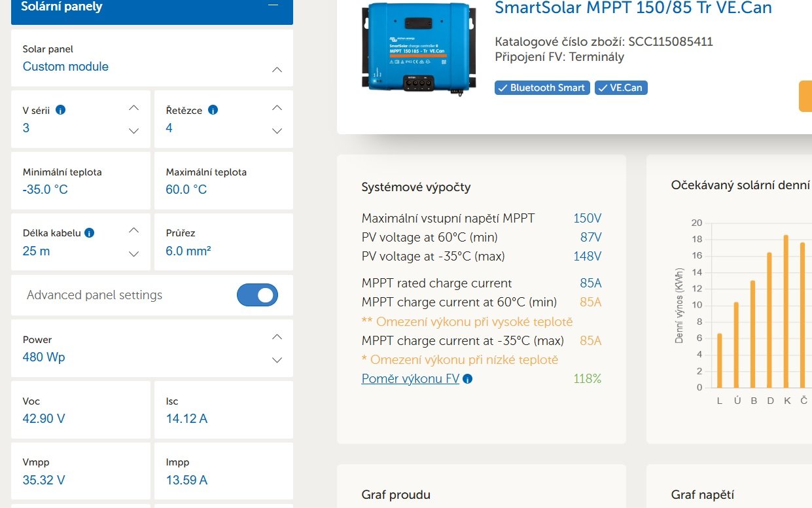
Task: View the SmartSolar charge controller product image
Action: tap(417, 50)
